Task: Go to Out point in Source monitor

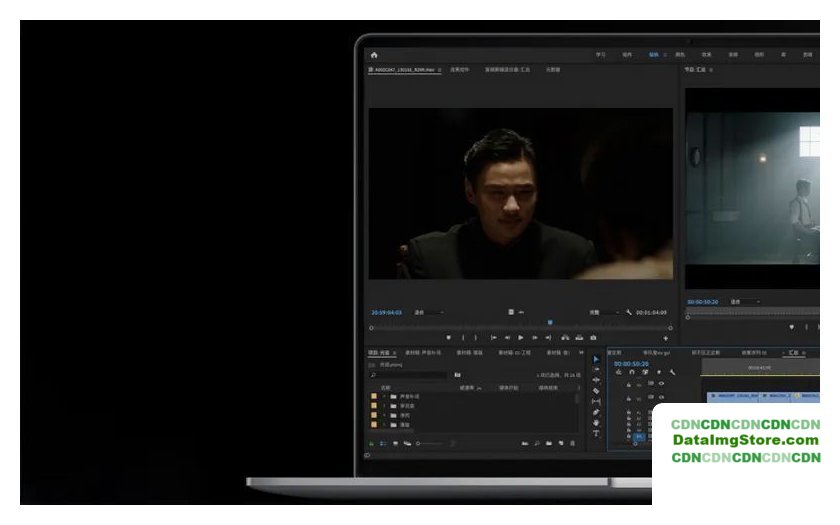Action: 548,338
